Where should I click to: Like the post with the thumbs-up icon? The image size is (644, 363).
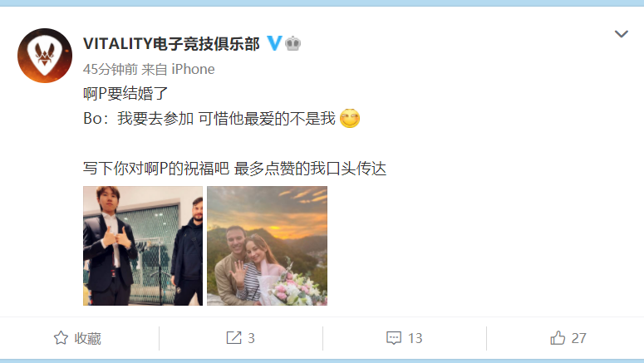(x=558, y=337)
